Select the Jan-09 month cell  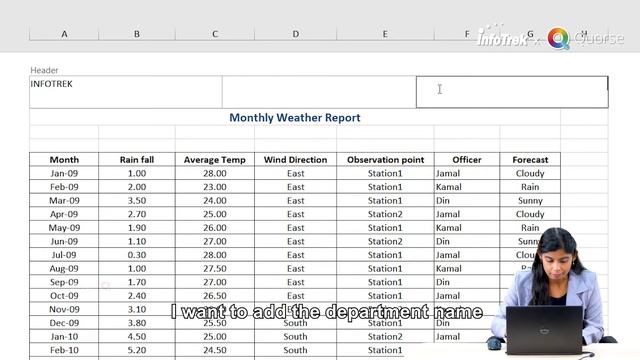pos(64,173)
